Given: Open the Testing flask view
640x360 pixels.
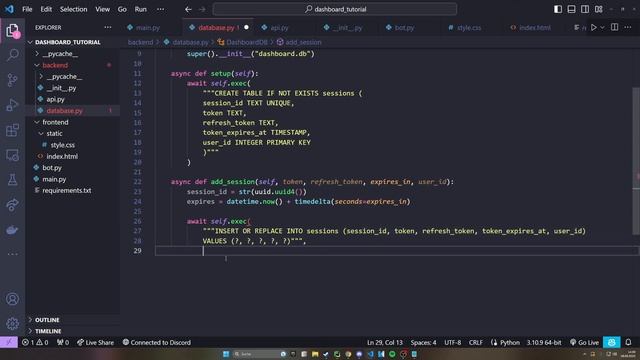Looking at the screenshot, I should pos(12,180).
